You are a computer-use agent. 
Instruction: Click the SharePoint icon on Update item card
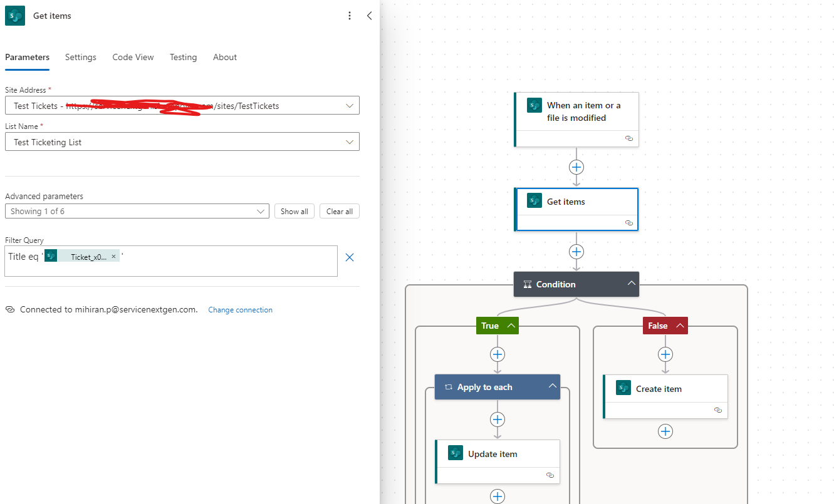456,453
